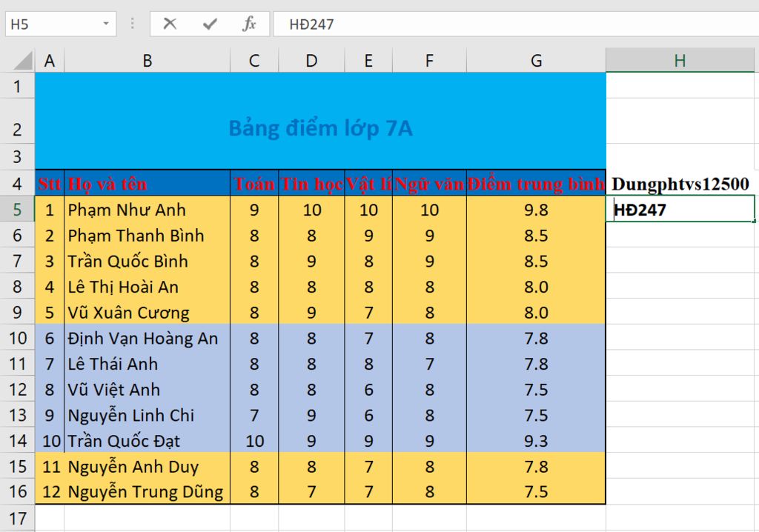Select column G header
Viewport: 759px width, 532px height.
coord(536,61)
